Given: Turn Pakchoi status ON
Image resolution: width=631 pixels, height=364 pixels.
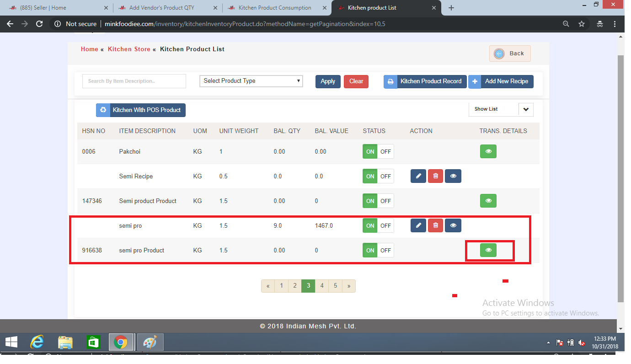Looking at the screenshot, I should click(x=370, y=151).
